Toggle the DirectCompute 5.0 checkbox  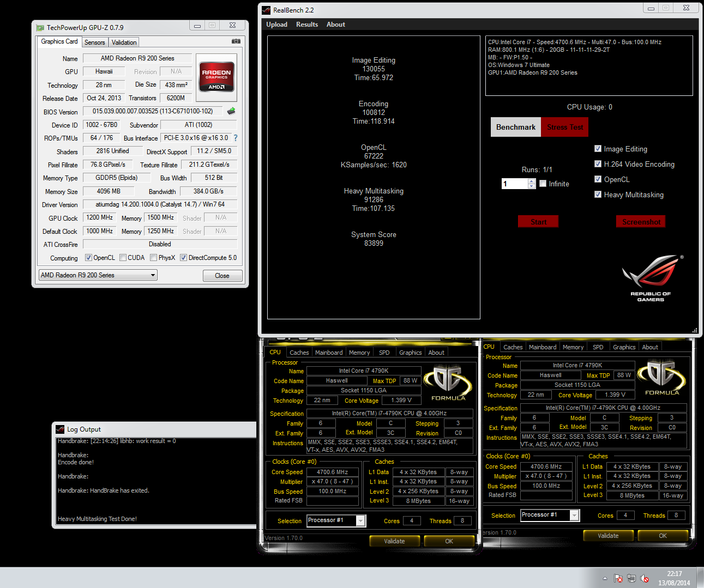tap(183, 258)
